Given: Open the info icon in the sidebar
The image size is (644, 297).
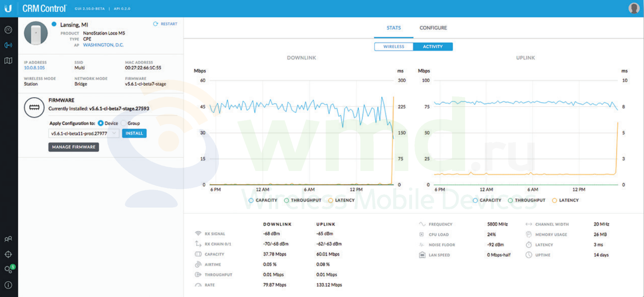Looking at the screenshot, I should click(x=8, y=285).
